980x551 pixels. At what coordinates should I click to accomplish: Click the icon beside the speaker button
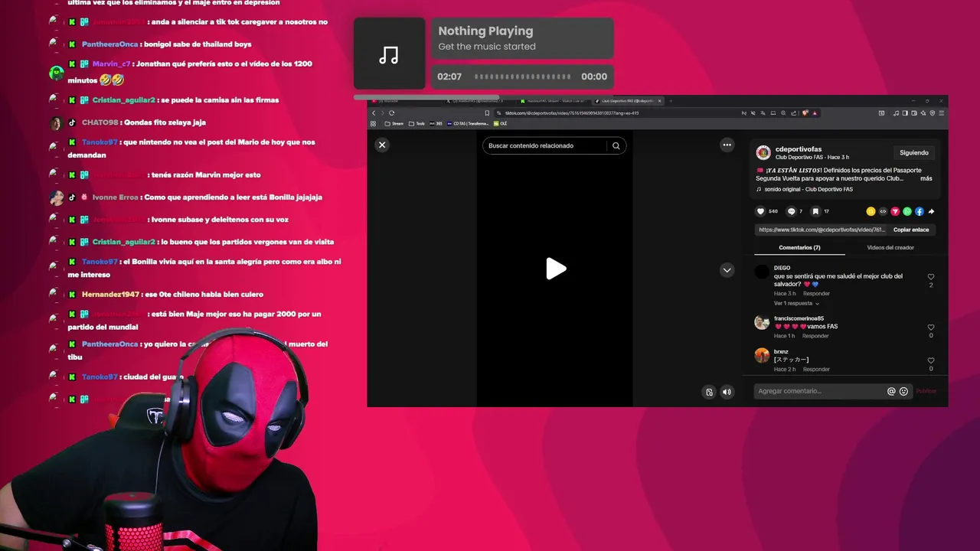(x=709, y=392)
